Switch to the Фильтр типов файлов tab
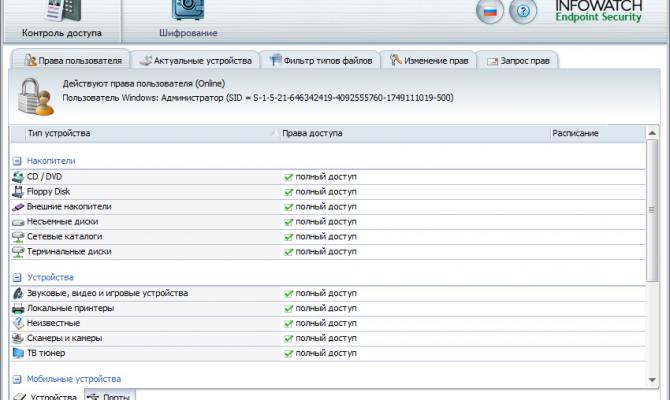This screenshot has height=400, width=670. [320, 61]
